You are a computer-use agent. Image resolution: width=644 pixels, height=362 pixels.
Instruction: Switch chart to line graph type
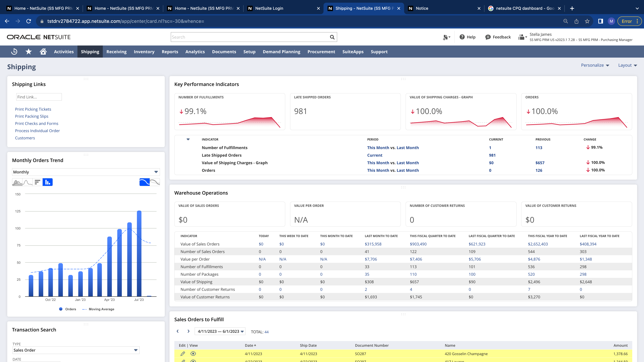(28, 182)
